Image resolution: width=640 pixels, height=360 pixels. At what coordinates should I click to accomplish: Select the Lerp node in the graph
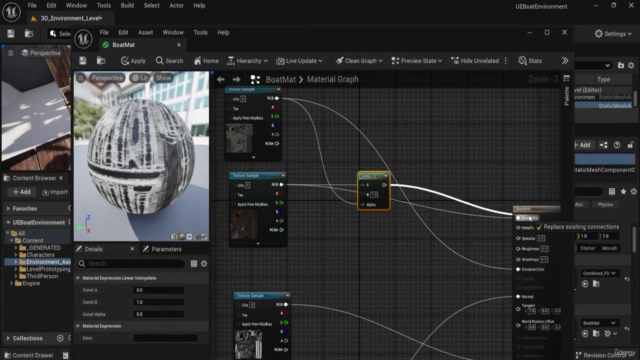tap(373, 191)
